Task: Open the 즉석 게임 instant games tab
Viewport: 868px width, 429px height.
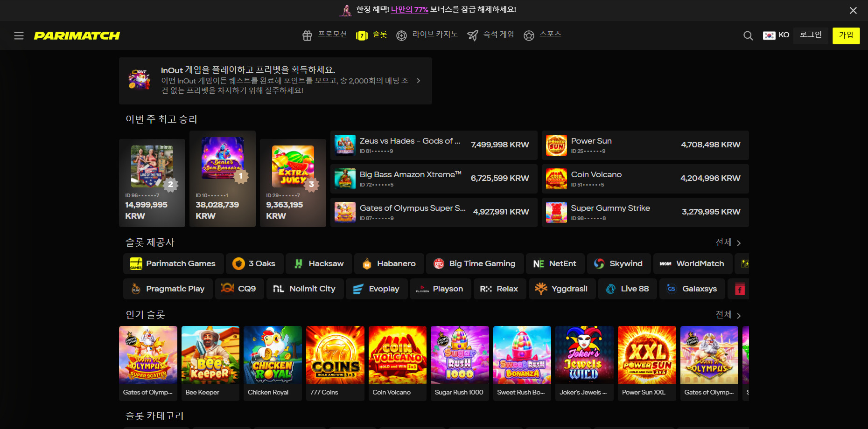Action: 490,35
